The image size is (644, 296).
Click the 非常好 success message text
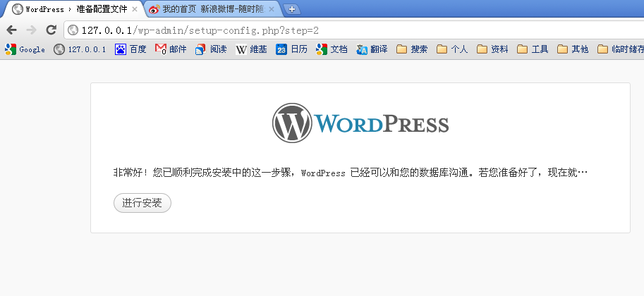click(351, 173)
